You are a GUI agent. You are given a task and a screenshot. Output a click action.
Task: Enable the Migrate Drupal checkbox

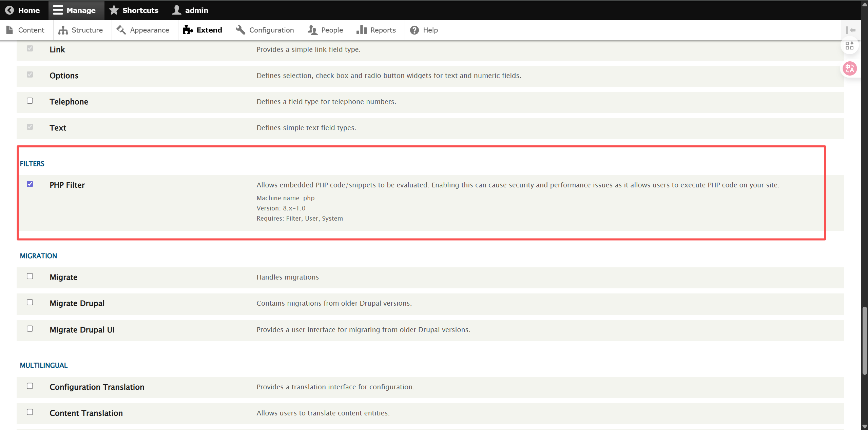pos(30,302)
